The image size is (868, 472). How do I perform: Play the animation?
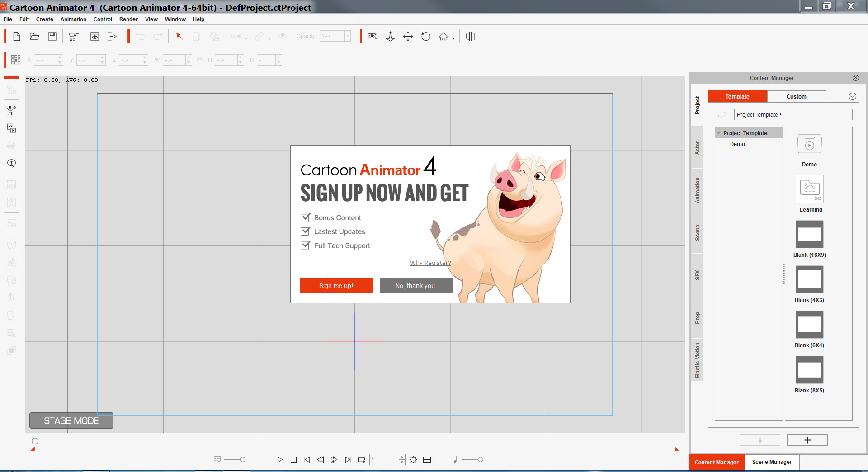pos(280,460)
